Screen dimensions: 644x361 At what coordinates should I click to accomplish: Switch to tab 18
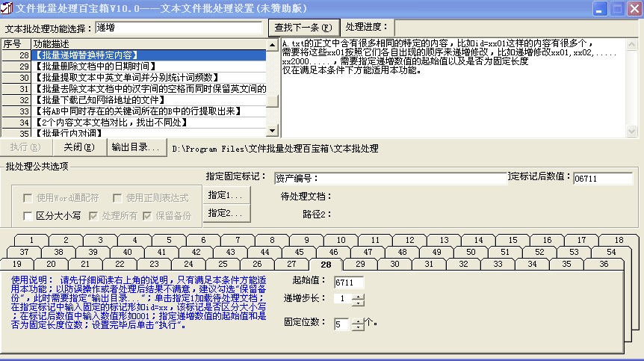(619, 240)
